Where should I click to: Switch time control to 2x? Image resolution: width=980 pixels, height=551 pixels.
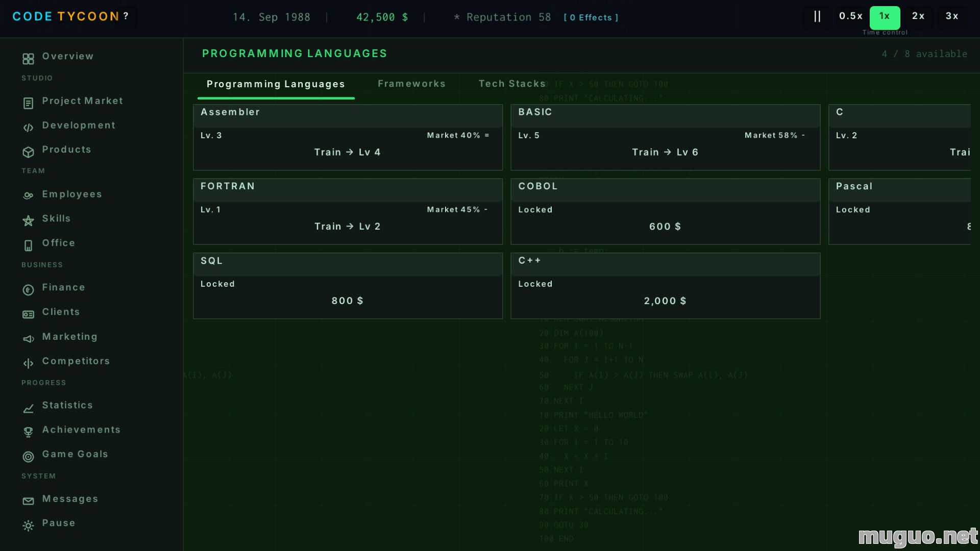point(918,16)
